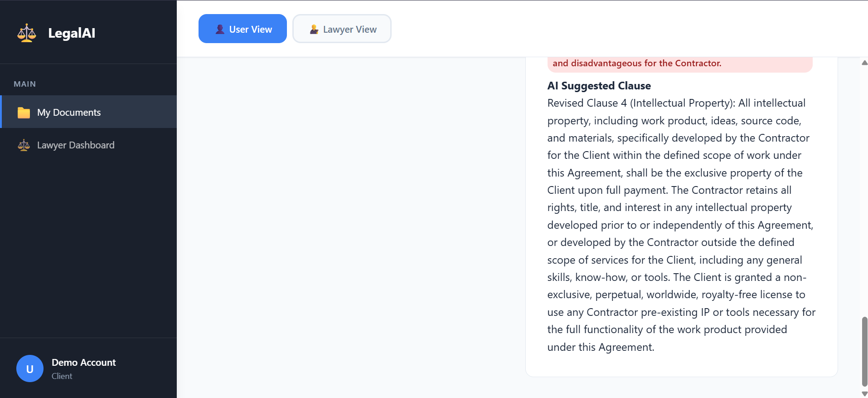868x398 pixels.
Task: Switch to Lawyer View label
Action: point(349,29)
